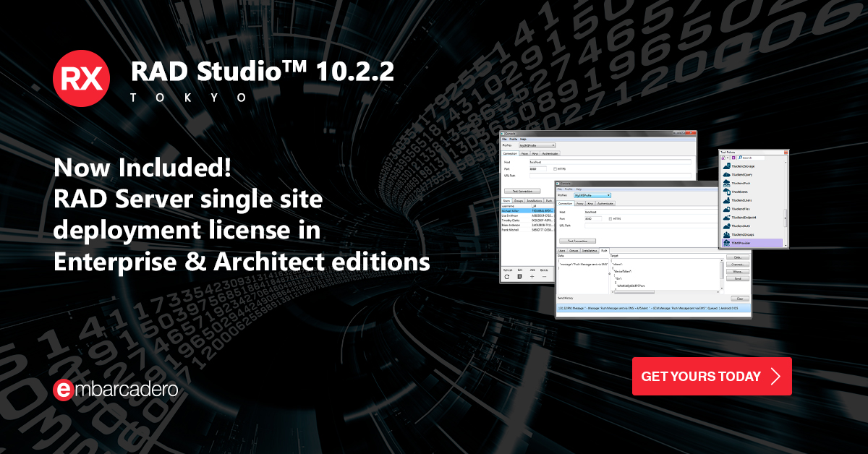This screenshot has height=454, width=868.
Task: Click the Add plus icon in back Console
Action: [x=532, y=277]
